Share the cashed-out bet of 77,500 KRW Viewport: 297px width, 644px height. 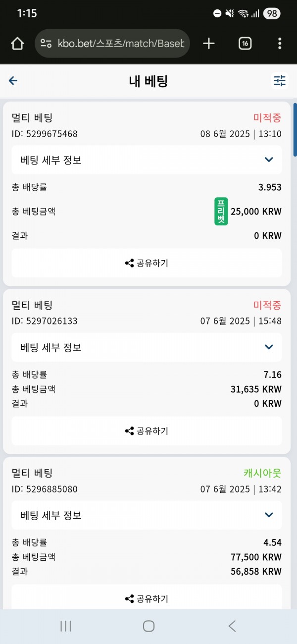(147, 598)
